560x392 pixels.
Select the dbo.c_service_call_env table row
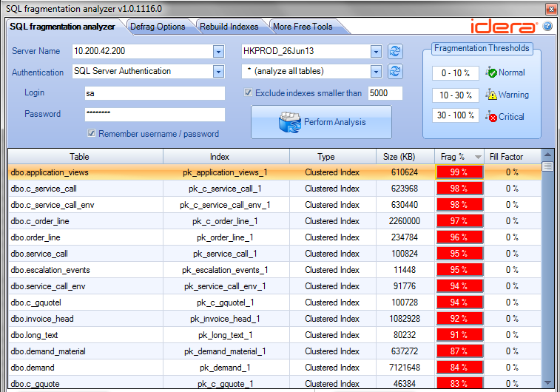click(274, 205)
